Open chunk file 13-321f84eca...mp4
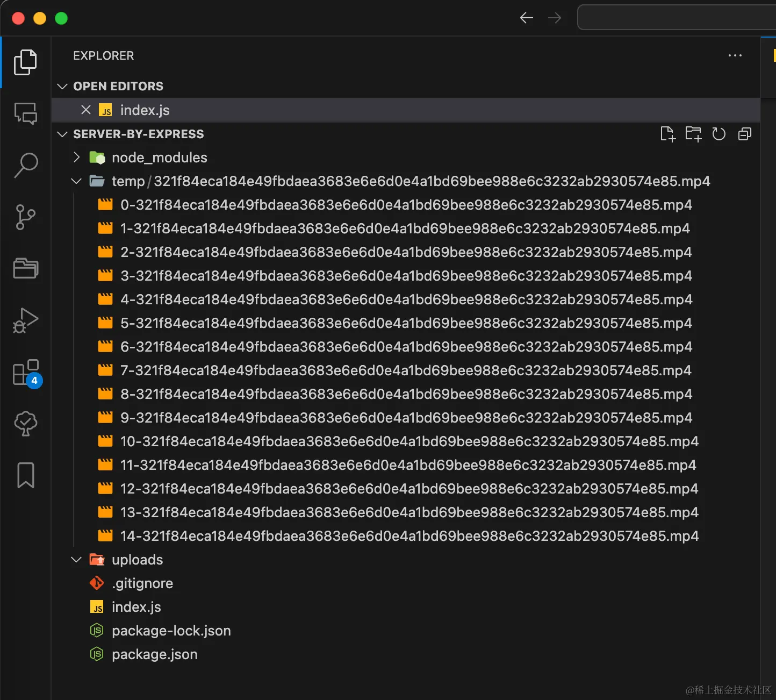 tap(406, 512)
